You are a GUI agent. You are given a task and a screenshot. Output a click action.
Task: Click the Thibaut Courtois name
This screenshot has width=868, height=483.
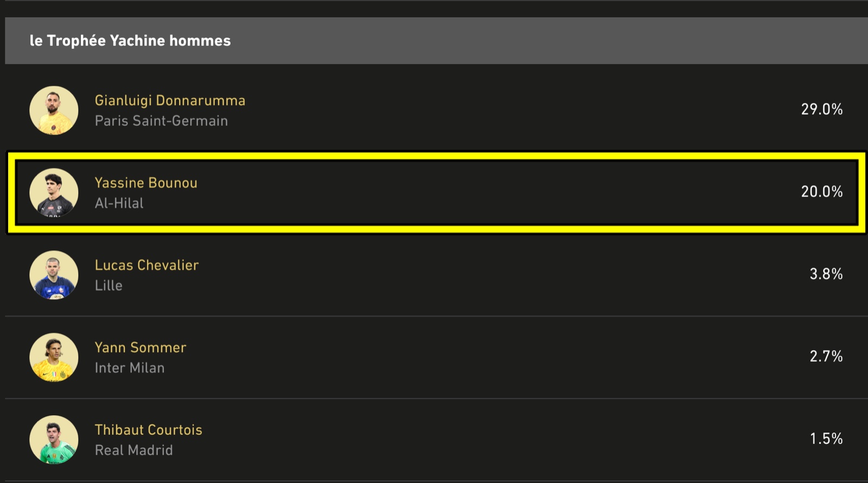148,430
